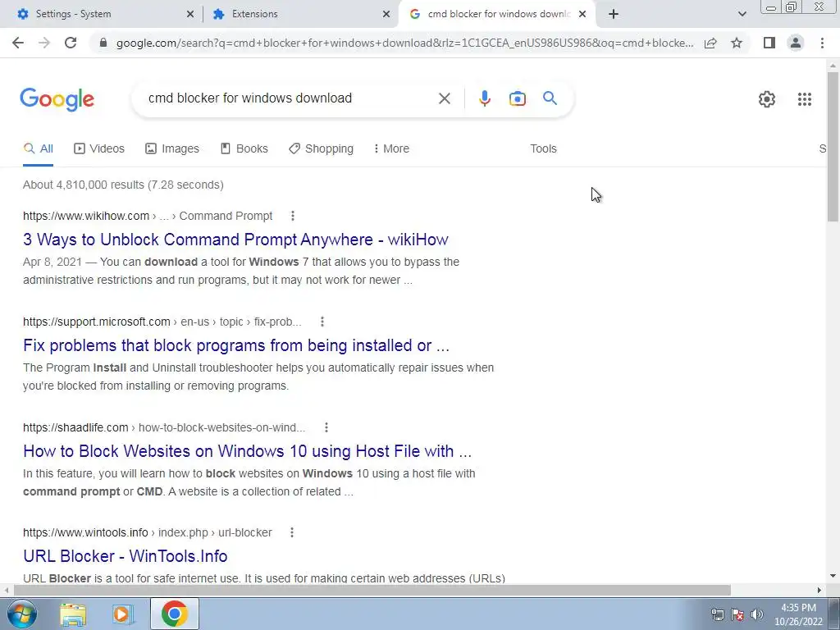Open options for the shaadlife.com result
Image resolution: width=840 pixels, height=630 pixels.
point(326,427)
